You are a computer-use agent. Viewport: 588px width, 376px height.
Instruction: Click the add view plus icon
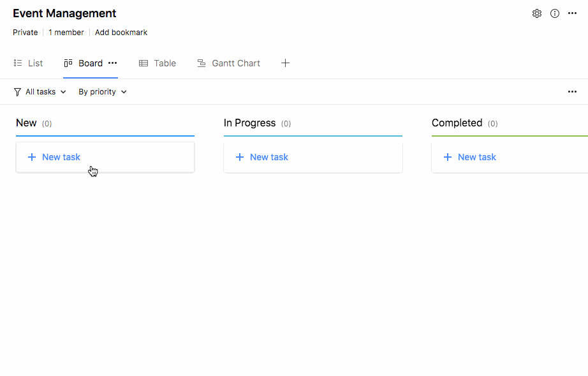286,63
